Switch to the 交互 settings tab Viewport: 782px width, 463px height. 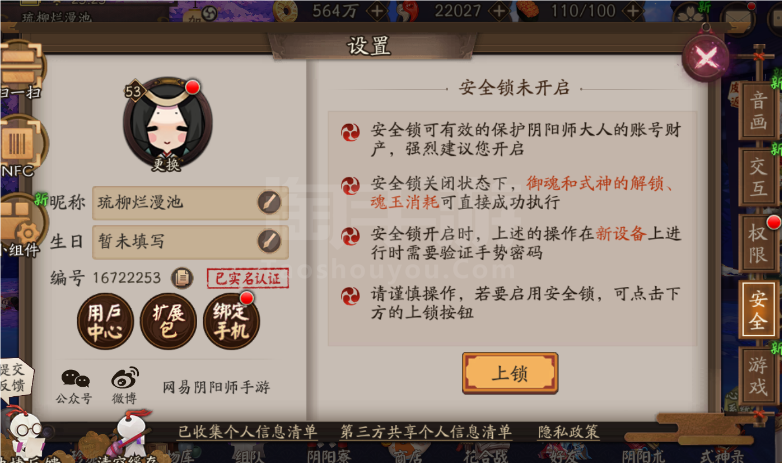click(x=758, y=176)
